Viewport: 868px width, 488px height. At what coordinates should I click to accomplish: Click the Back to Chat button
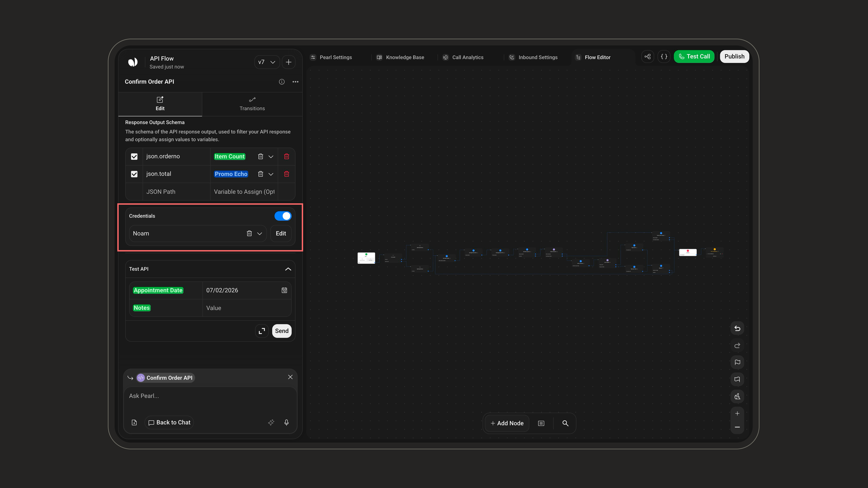169,423
